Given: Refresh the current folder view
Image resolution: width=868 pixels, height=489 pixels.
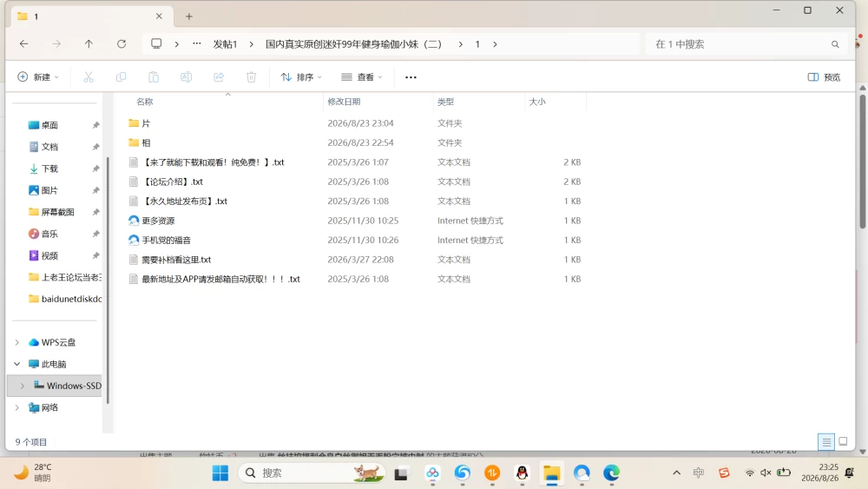Looking at the screenshot, I should tap(122, 43).
